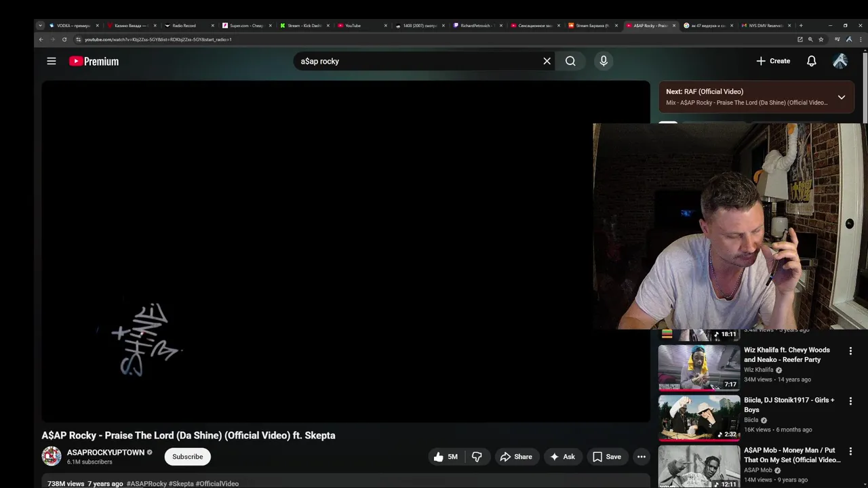
Task: Click the Create button
Action: coord(773,61)
